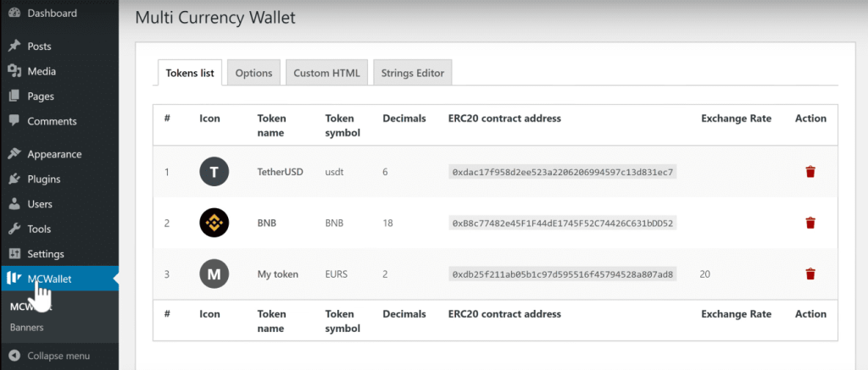Click Collapse menu text

(x=58, y=356)
